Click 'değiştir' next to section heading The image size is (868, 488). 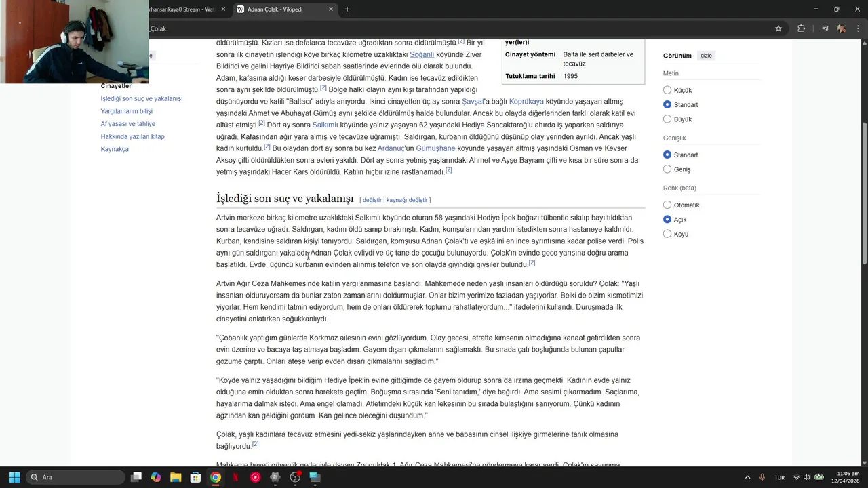pyautogui.click(x=372, y=200)
